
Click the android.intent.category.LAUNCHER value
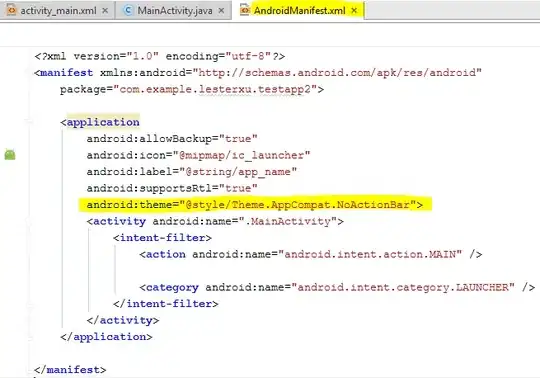(403, 287)
